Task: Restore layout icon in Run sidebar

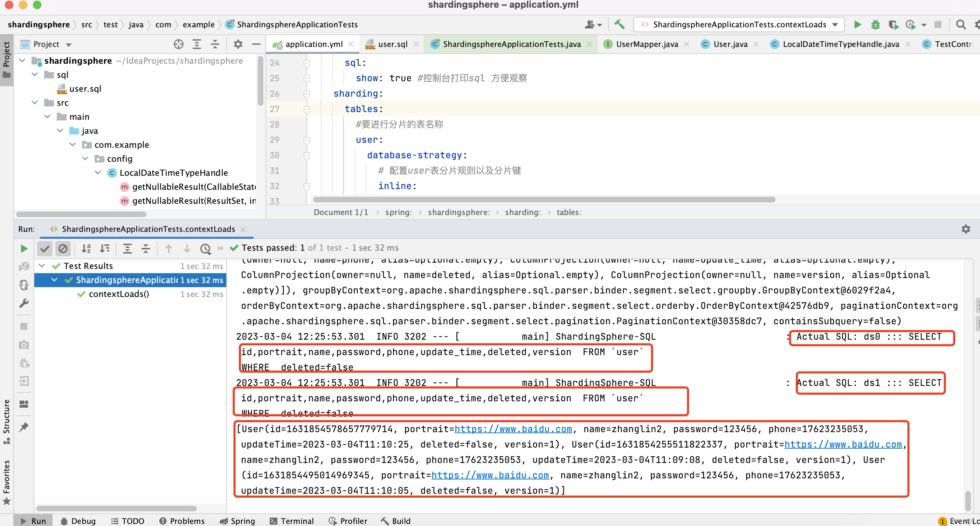Action: pyautogui.click(x=24, y=404)
